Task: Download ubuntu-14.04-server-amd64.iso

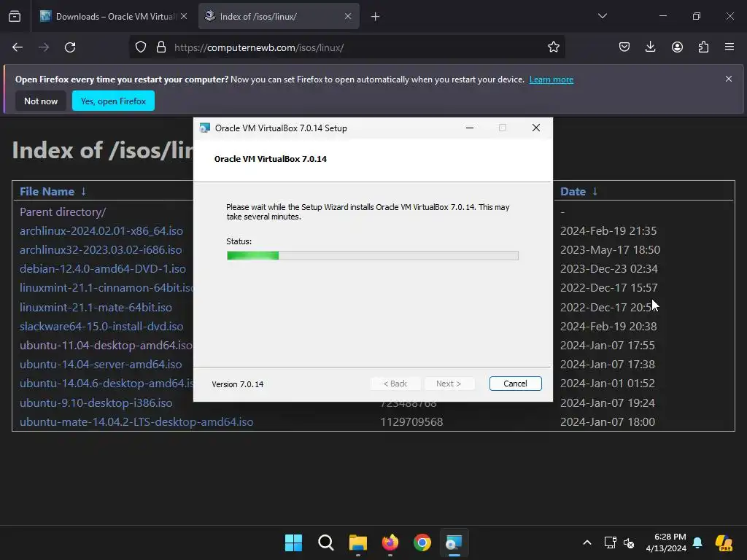Action: 101,365
